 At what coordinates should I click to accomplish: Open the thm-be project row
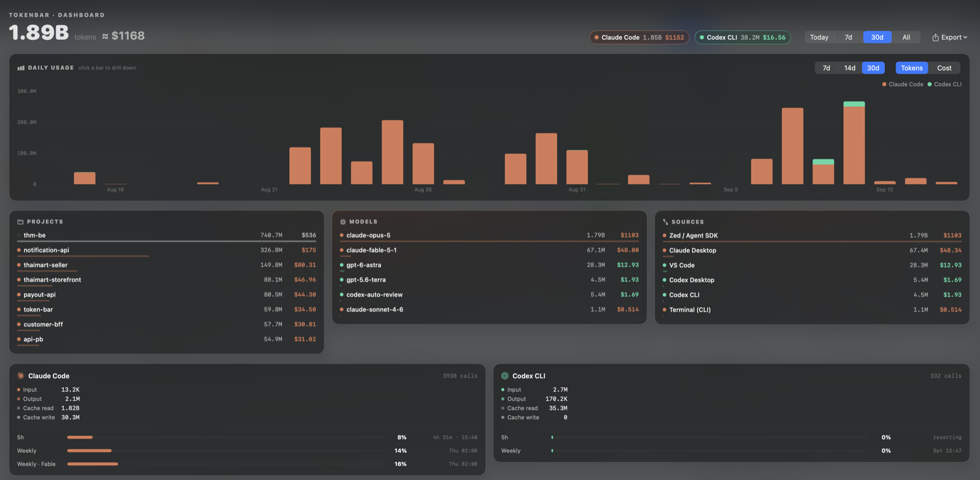[x=167, y=235]
